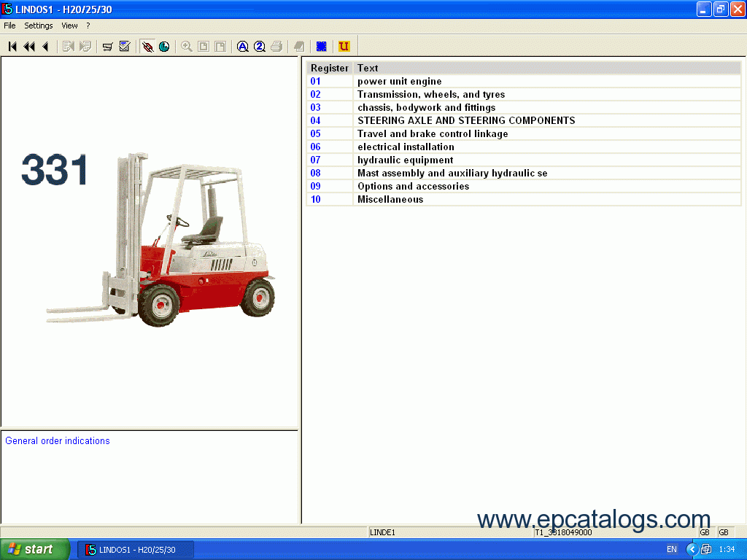Image resolution: width=747 pixels, height=560 pixels.
Task: Click the yellow U icon
Action: point(344,46)
